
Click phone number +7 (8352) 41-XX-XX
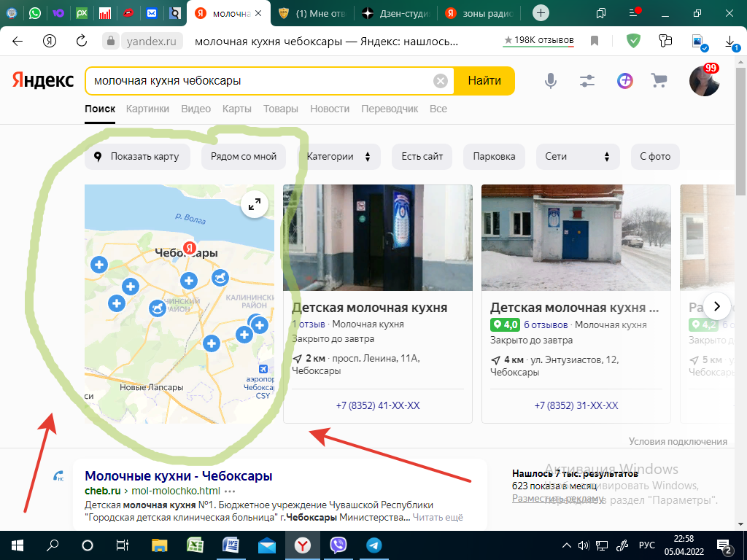[378, 405]
